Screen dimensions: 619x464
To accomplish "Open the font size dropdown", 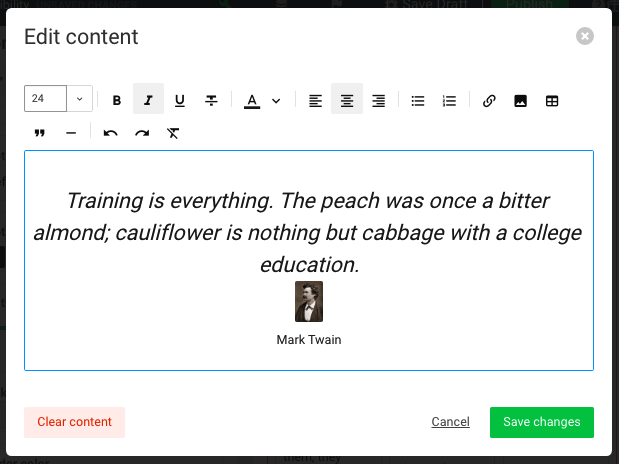I will pyautogui.click(x=79, y=98).
